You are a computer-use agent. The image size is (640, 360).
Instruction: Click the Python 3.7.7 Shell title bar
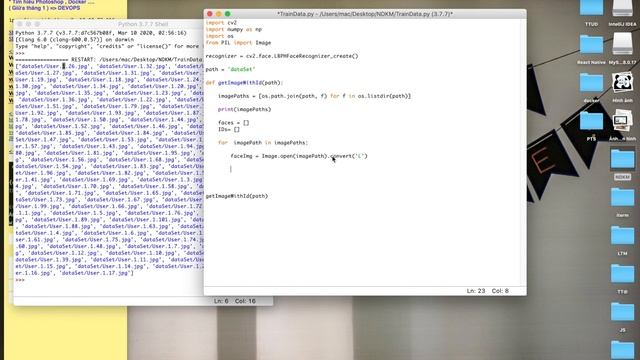(143, 24)
